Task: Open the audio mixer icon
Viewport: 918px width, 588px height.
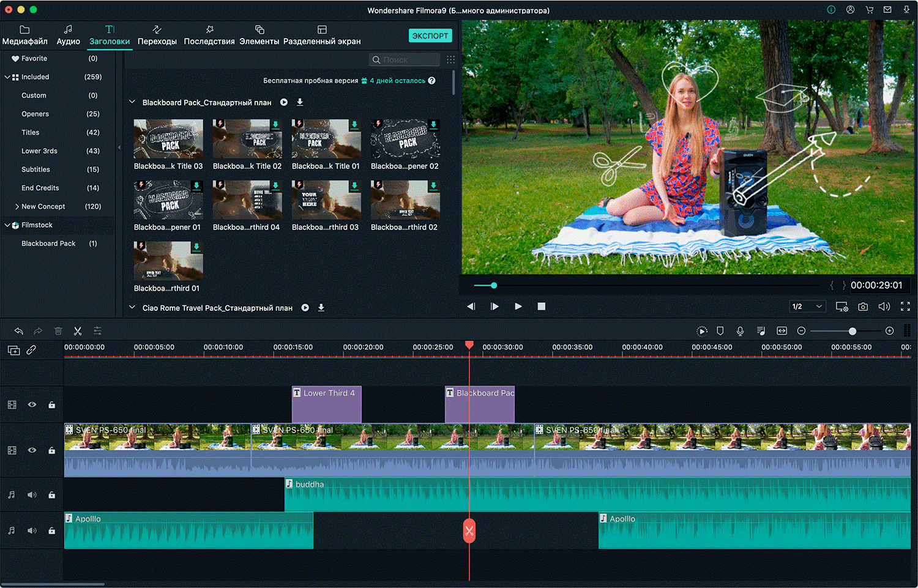Action: click(x=761, y=331)
